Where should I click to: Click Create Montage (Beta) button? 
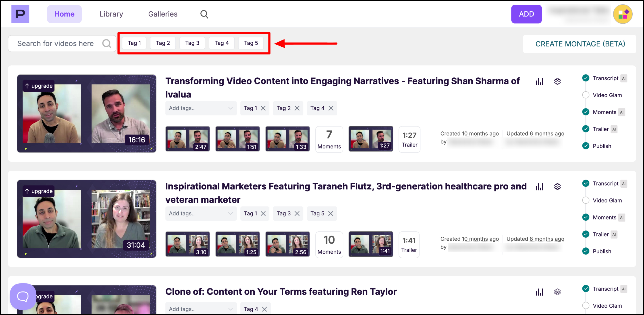coord(580,44)
